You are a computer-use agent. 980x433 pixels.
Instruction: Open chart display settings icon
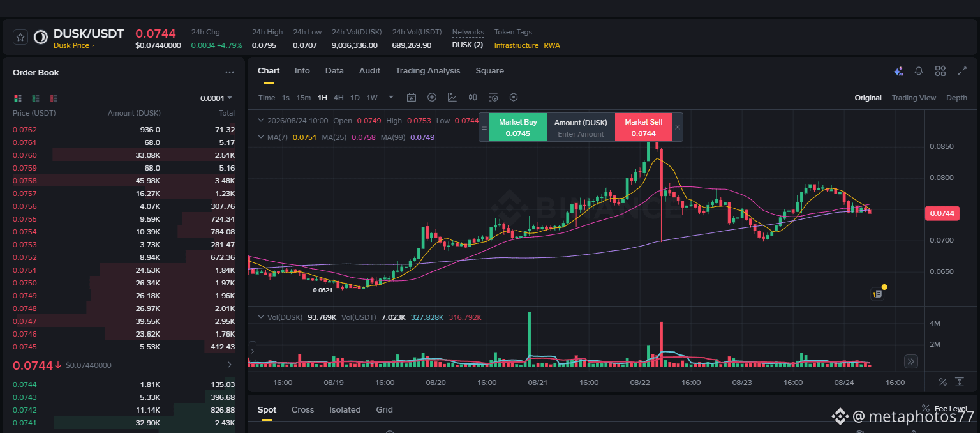(x=493, y=98)
